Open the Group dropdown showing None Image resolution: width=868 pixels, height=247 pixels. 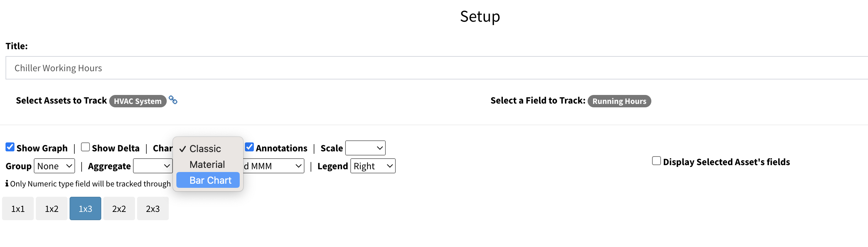[54, 166]
